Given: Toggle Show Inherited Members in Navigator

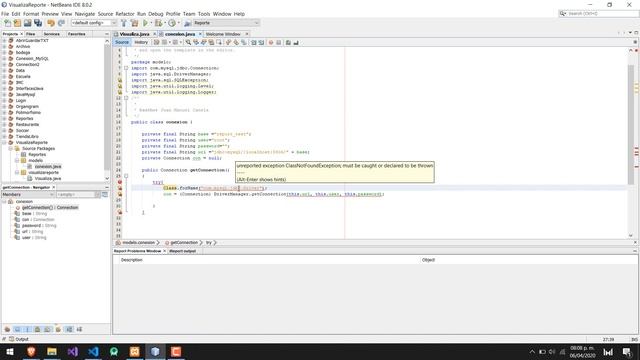Looking at the screenshot, I should tap(7, 329).
